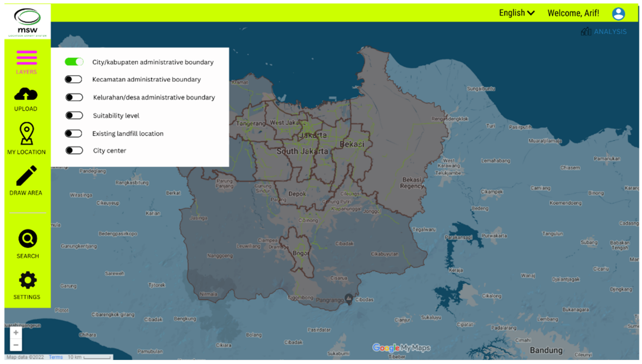The image size is (642, 364).
Task: Click the Existing landfill location label
Action: (128, 133)
